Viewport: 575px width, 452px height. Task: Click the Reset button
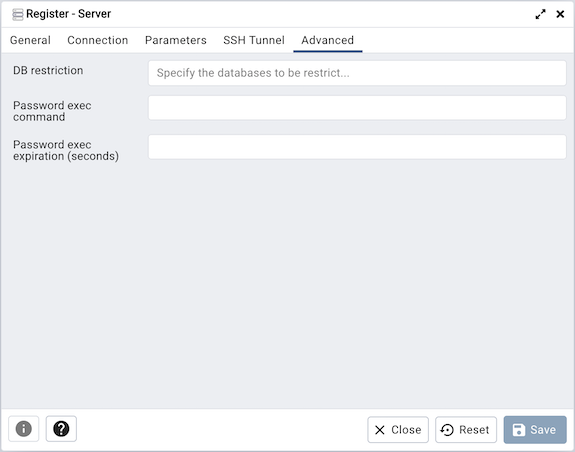[466, 430]
